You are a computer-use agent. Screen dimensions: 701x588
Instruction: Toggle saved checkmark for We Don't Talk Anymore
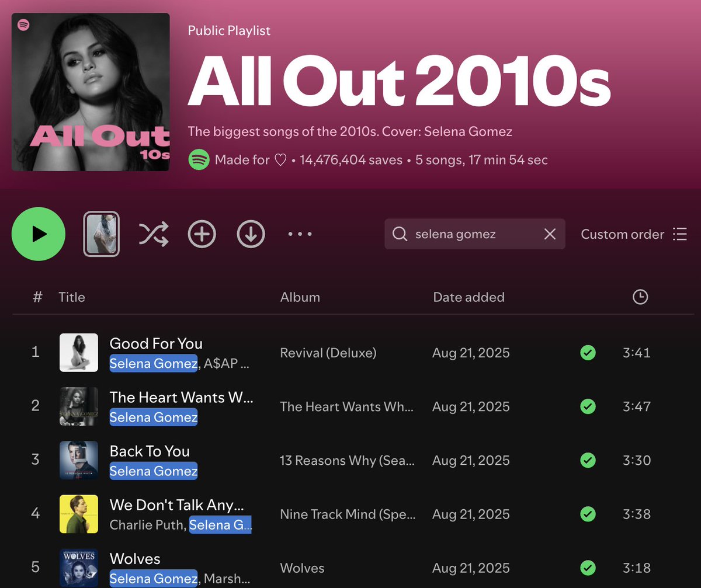(588, 514)
